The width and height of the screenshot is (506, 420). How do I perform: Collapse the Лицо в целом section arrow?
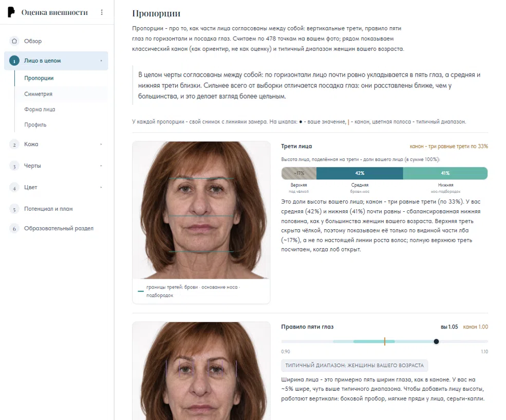[x=101, y=61]
